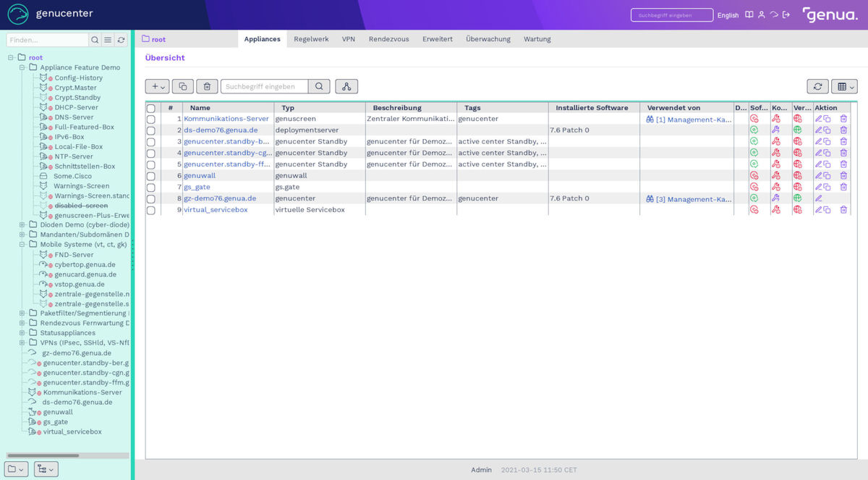Open the column settings dropdown above the table

click(843, 85)
